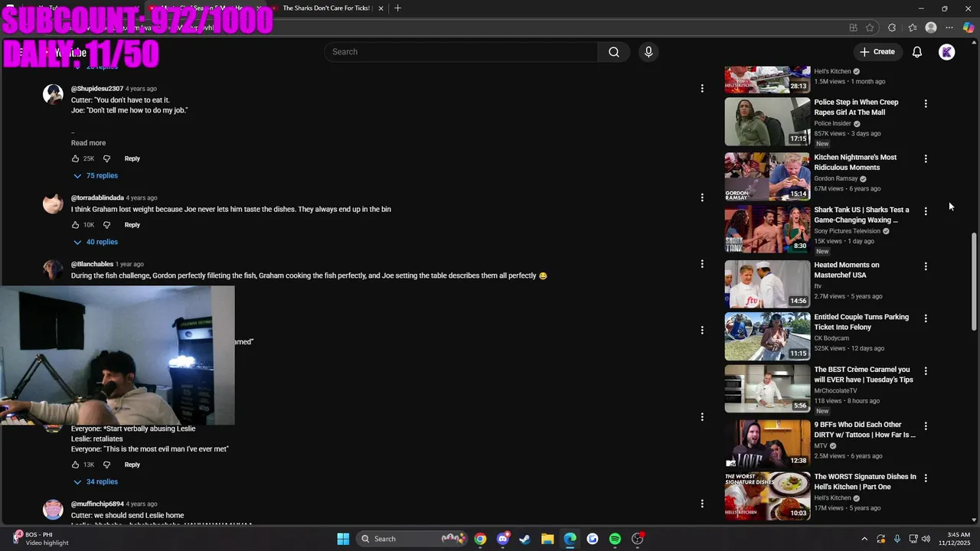The width and height of the screenshot is (980, 551).
Task: Open Edge Copilot icon
Action: 969,28
